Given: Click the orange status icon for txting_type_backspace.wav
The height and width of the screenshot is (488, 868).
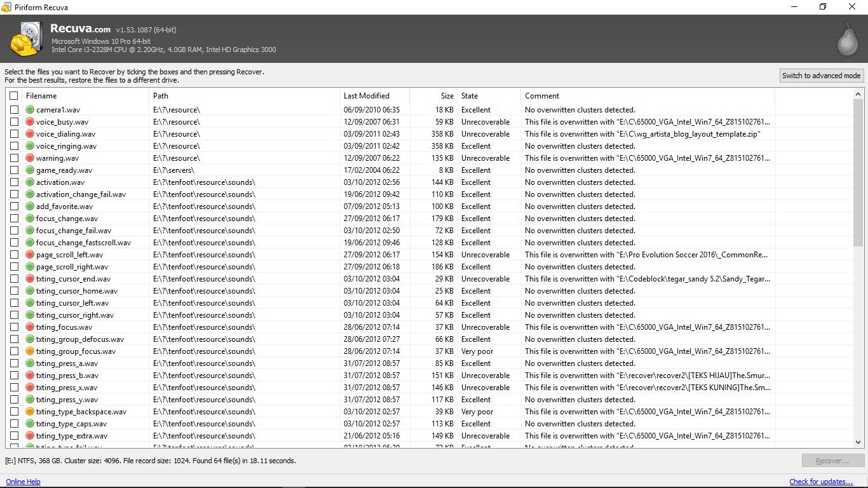Looking at the screenshot, I should tap(30, 412).
